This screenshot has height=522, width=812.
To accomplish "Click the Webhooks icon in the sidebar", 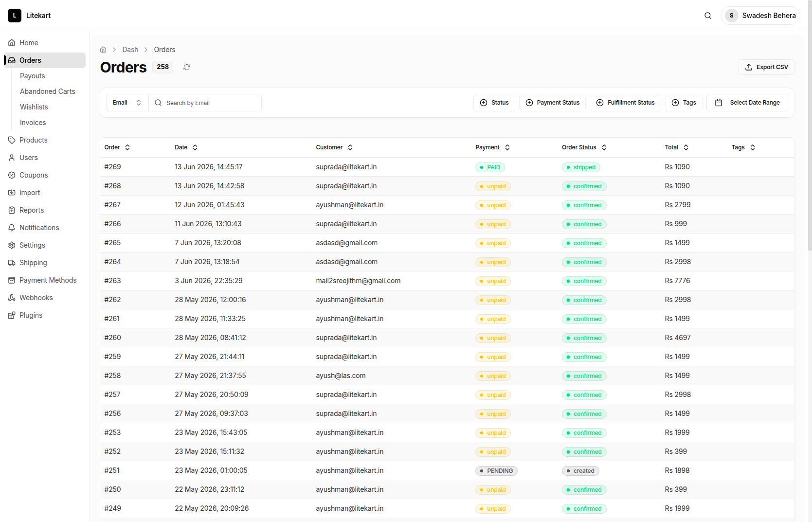I will [x=12, y=298].
